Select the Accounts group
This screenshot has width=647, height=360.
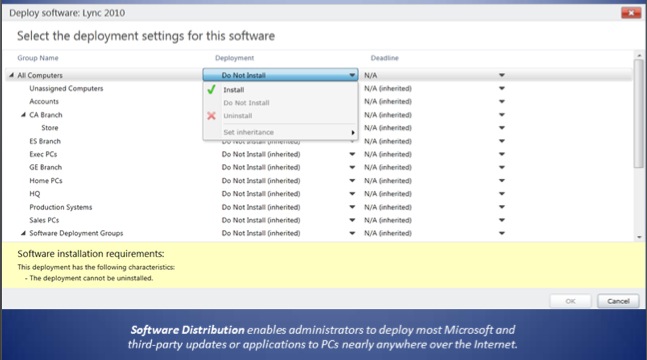pos(44,102)
